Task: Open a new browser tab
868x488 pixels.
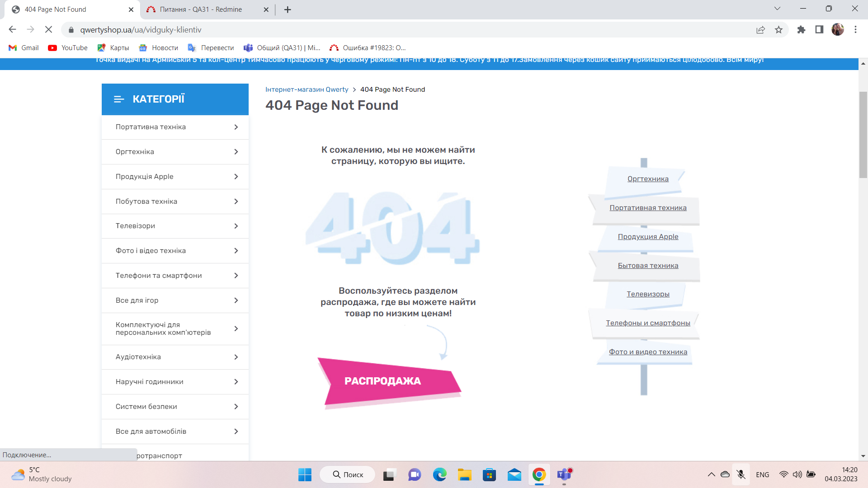Action: [x=288, y=9]
